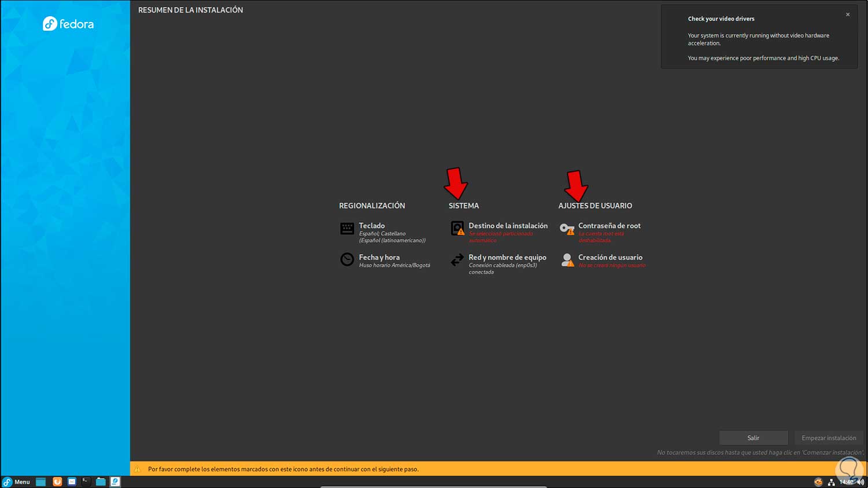The width and height of the screenshot is (868, 488).
Task: Click the REGIONALIZACIÓN heading
Action: pyautogui.click(x=372, y=206)
